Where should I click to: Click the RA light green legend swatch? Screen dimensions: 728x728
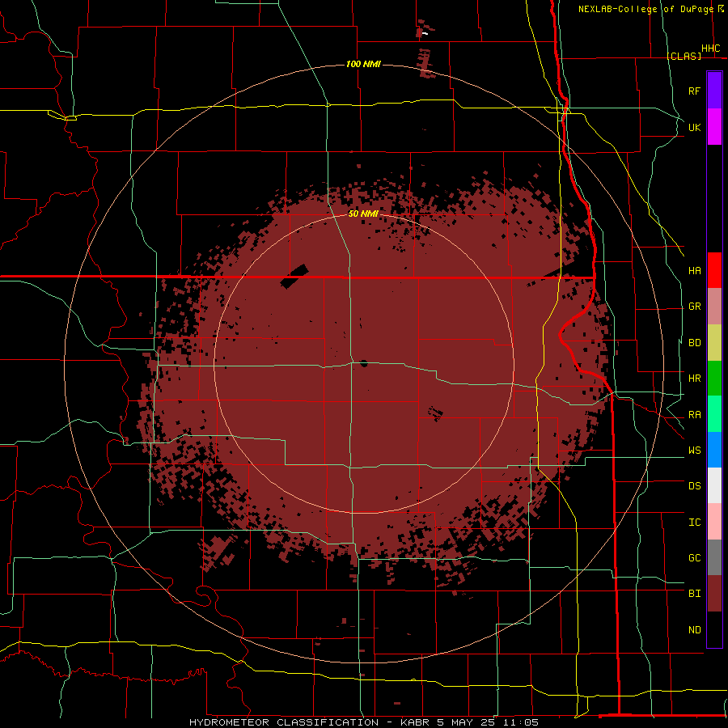click(714, 414)
